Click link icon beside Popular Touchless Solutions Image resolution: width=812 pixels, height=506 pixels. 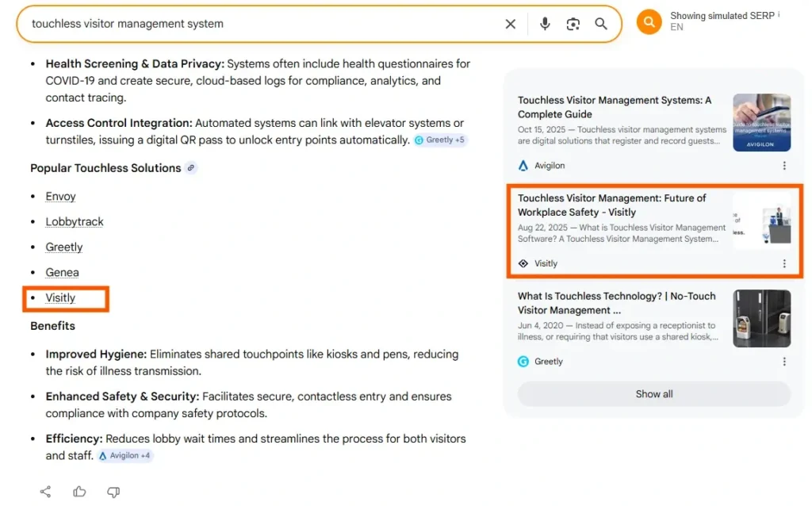point(191,168)
